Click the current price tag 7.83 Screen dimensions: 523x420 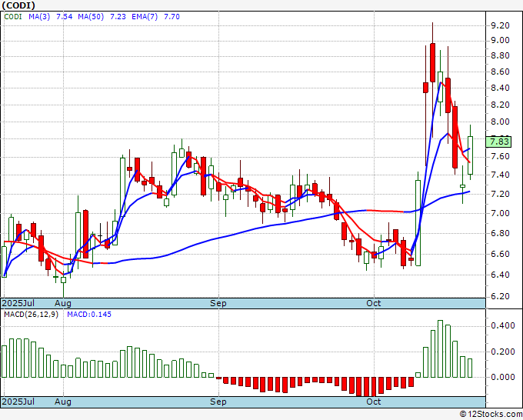coord(499,142)
